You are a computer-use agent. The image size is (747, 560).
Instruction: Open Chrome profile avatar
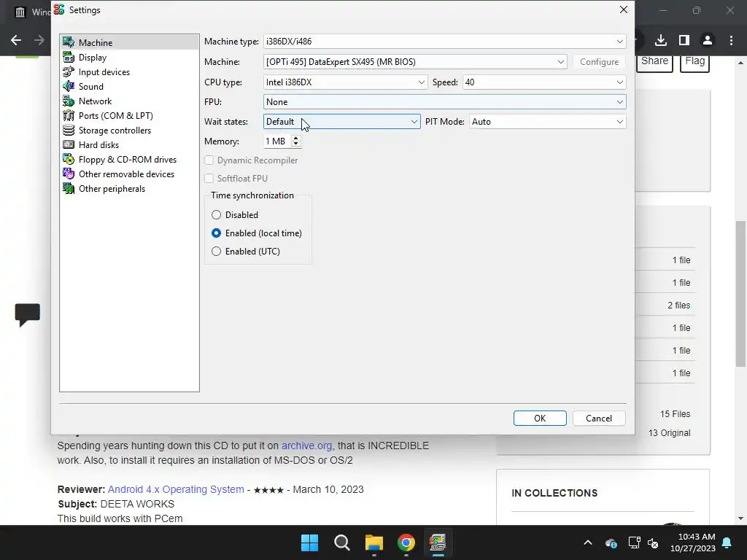708,41
